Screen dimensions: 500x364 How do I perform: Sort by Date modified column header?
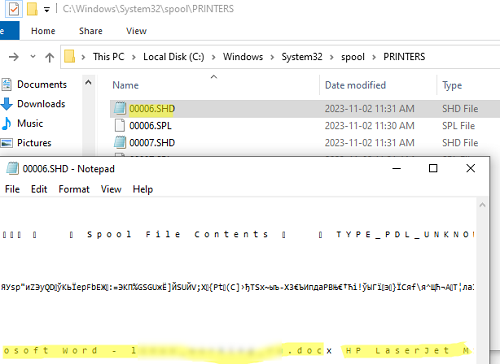point(355,85)
